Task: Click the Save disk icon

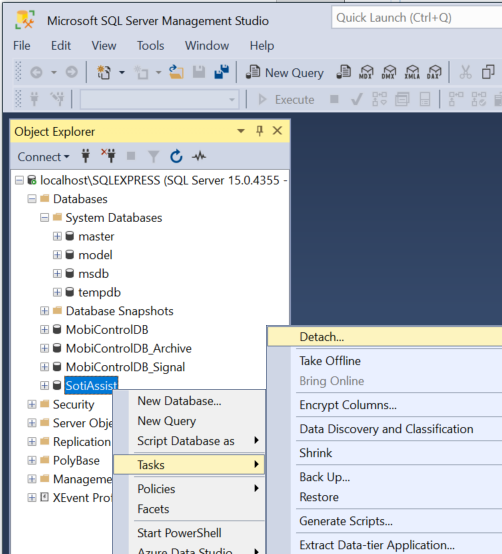Action: pos(199,72)
